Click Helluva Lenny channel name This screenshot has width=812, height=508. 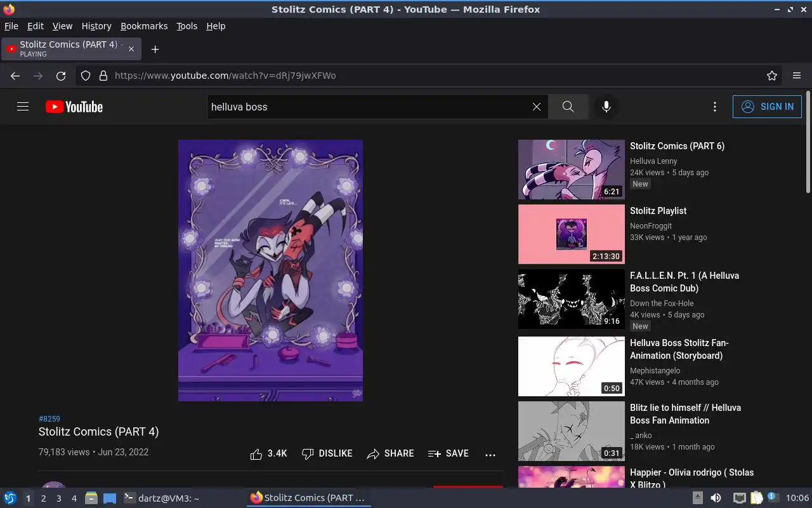tap(653, 161)
